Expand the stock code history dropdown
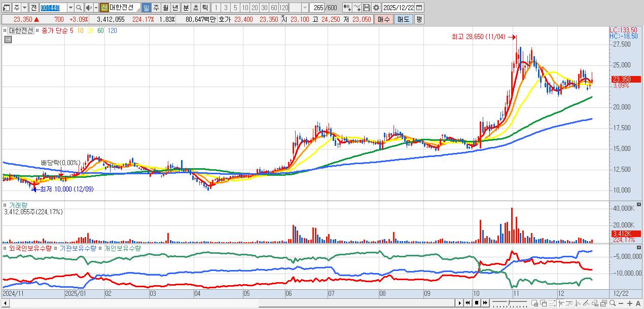Viewport: 644px width, 309px height. click(70, 8)
